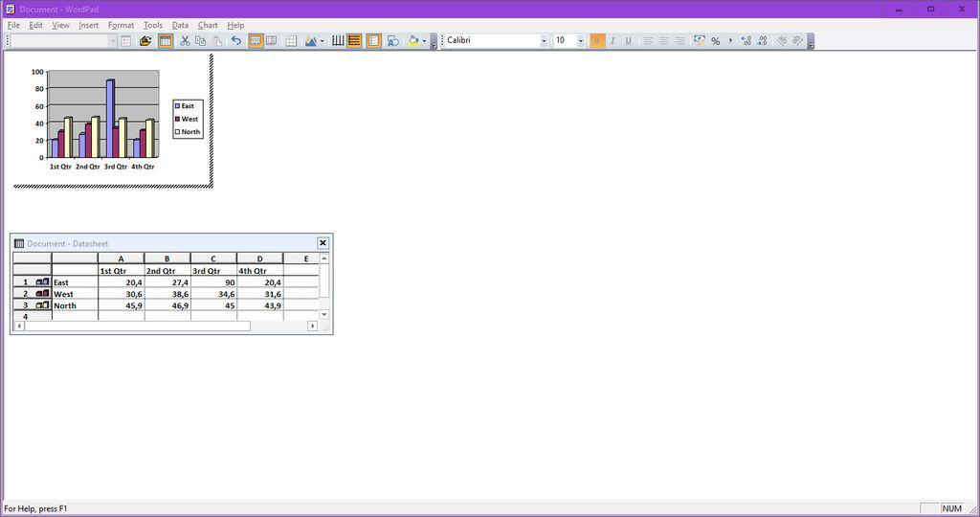Open the File menu
This screenshot has height=517, width=980.
[x=13, y=25]
